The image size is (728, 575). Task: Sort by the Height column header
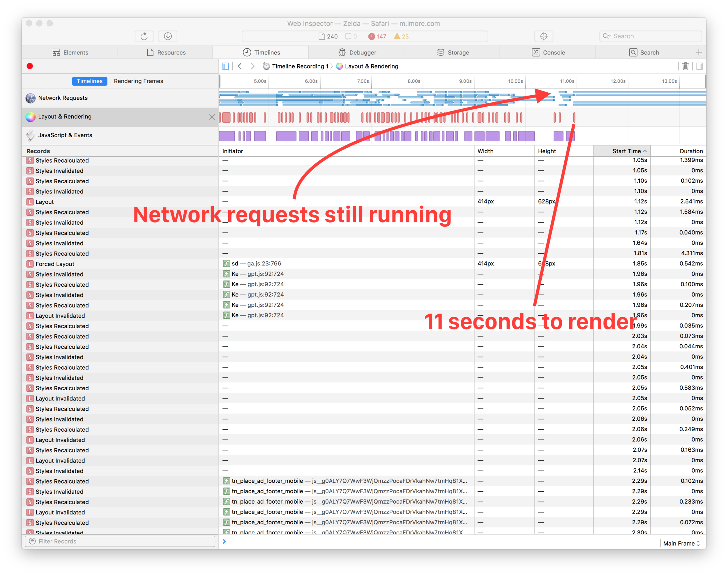564,151
